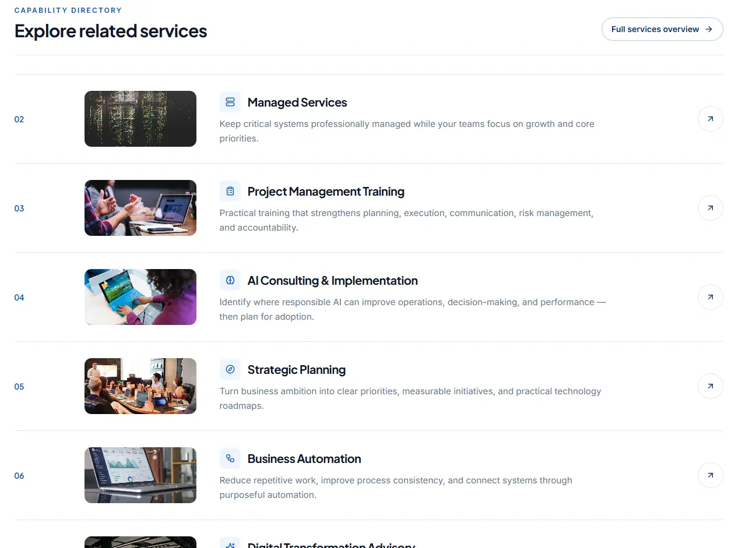
Task: Click the Managed Services description text
Action: click(x=407, y=131)
